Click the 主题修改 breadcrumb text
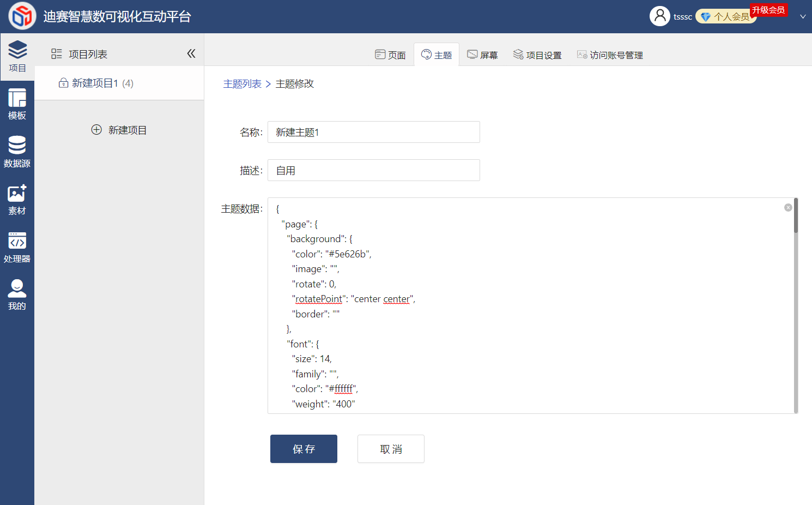 (295, 83)
